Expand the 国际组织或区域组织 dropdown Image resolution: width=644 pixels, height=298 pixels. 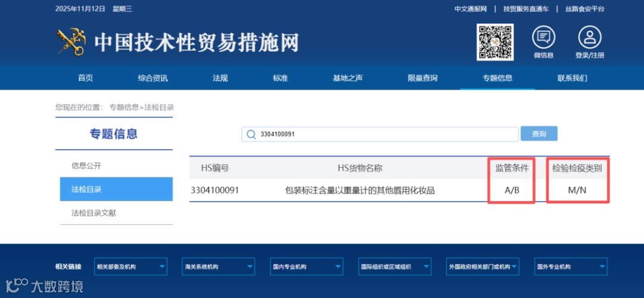point(394,267)
